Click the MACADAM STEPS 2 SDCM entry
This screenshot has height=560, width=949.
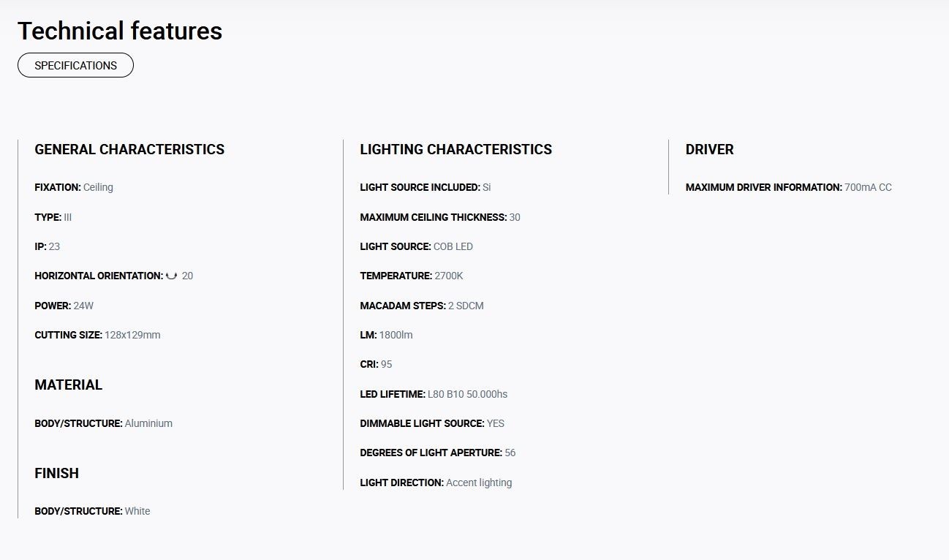click(x=422, y=306)
